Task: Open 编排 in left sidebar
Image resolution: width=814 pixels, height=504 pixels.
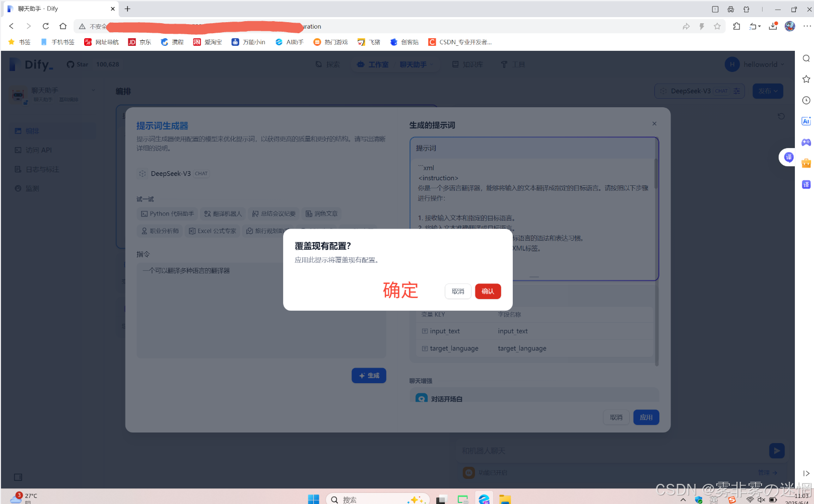Action: click(x=52, y=131)
